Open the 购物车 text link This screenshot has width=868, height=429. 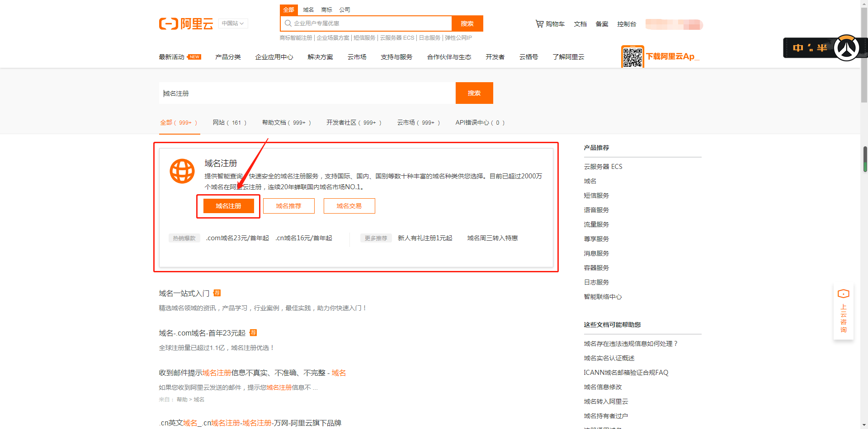[555, 24]
